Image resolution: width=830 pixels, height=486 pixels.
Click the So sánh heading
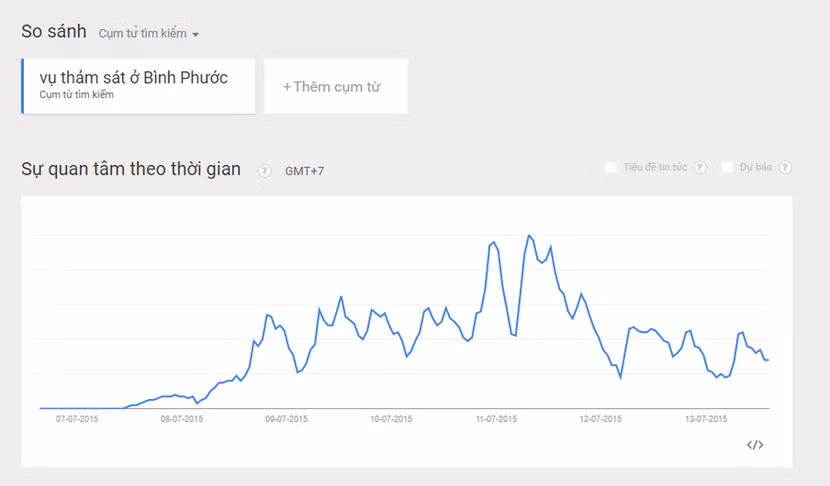tap(54, 32)
